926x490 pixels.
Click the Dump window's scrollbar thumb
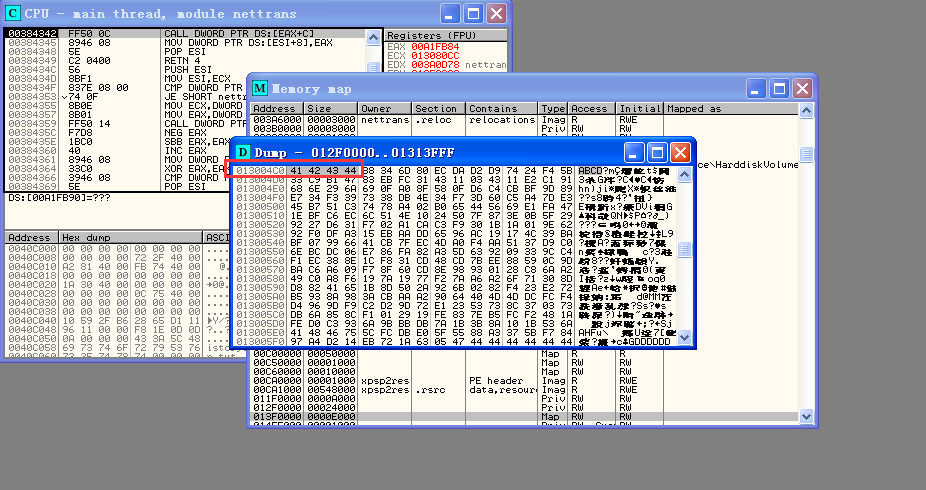click(x=684, y=249)
